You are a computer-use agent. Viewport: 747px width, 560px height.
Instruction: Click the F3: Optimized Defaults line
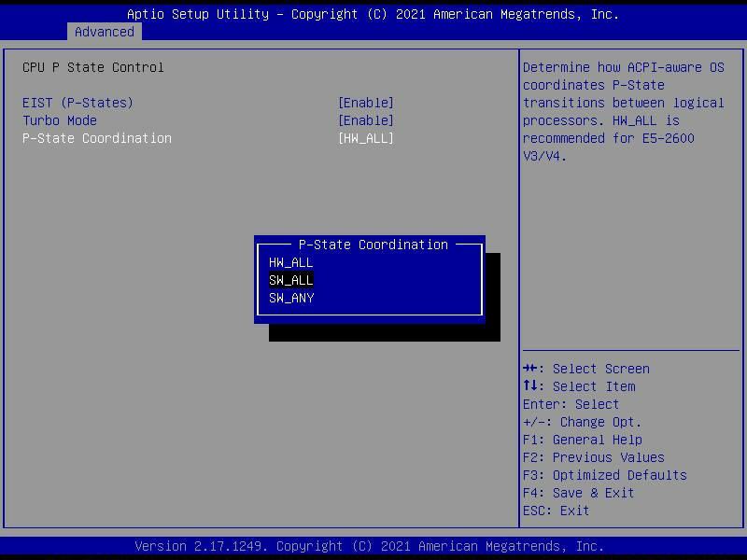click(x=604, y=475)
